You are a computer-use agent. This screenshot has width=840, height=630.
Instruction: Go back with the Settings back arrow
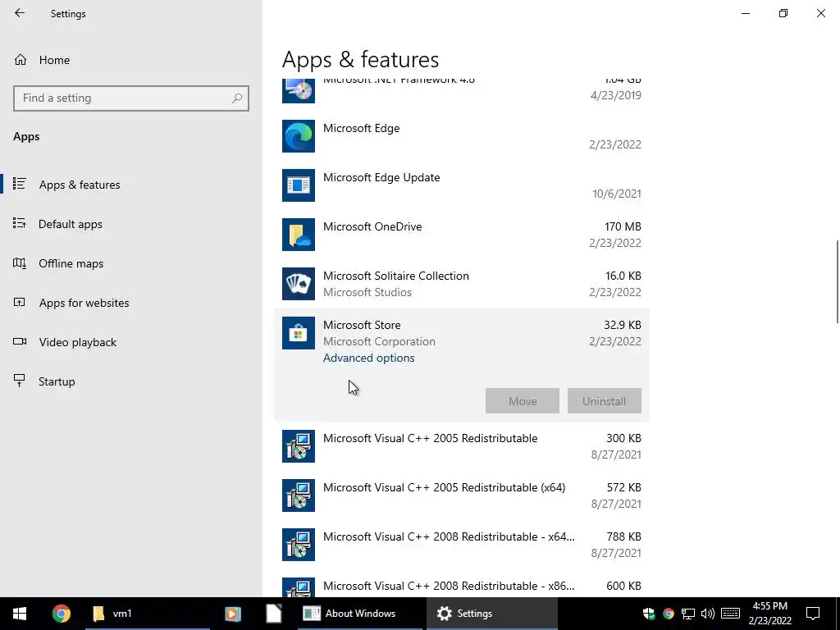[20, 13]
